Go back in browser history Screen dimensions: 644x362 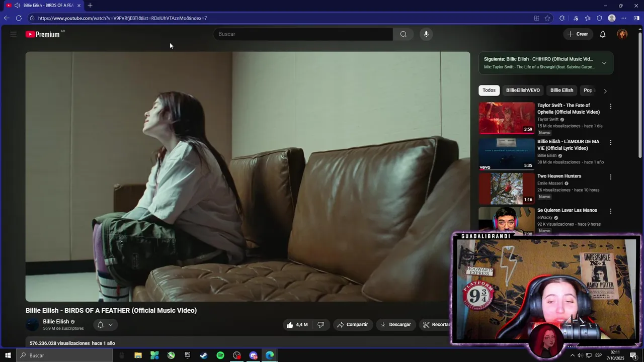[x=7, y=18]
